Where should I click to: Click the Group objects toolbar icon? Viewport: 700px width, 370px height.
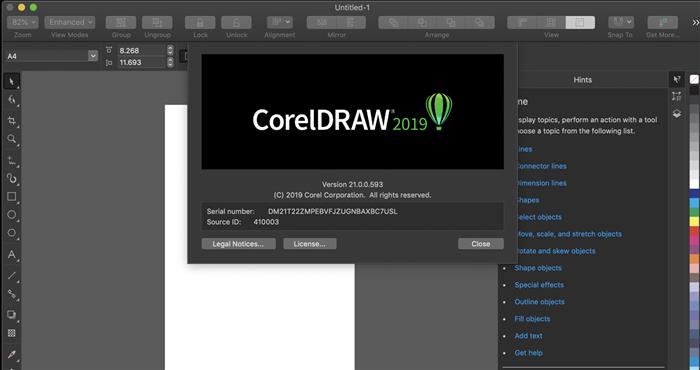pos(121,22)
